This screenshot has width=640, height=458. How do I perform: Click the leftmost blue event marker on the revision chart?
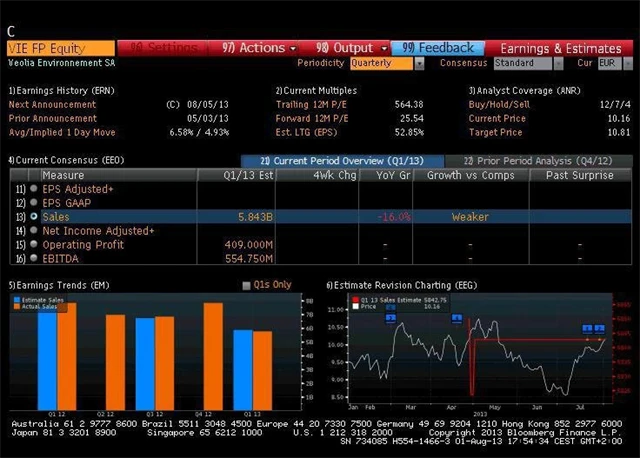pyautogui.click(x=390, y=318)
